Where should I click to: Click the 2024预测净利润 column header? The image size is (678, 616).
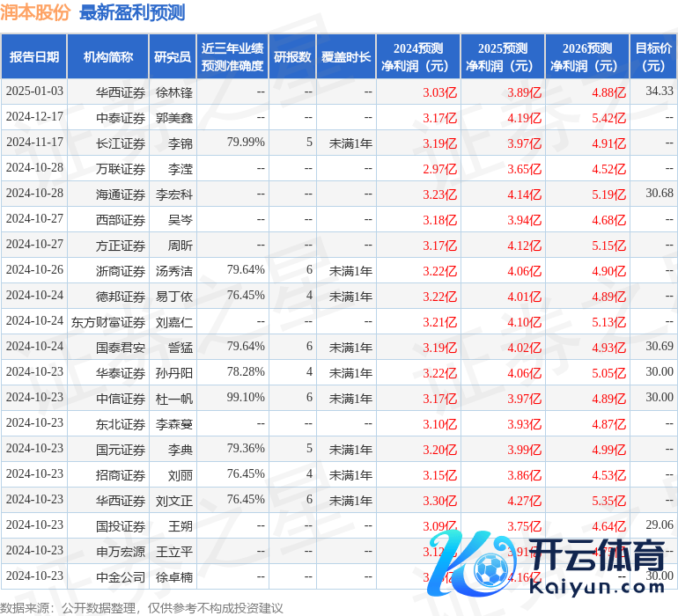point(417,57)
